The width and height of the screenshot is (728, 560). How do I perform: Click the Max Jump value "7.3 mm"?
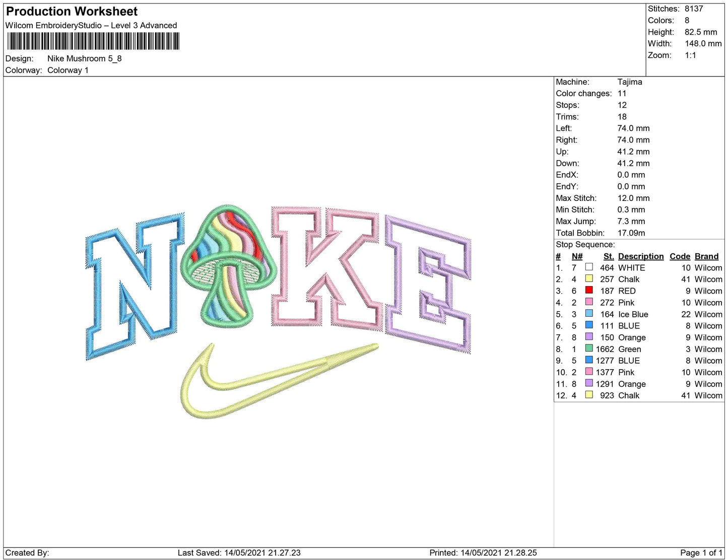pyautogui.click(x=632, y=221)
